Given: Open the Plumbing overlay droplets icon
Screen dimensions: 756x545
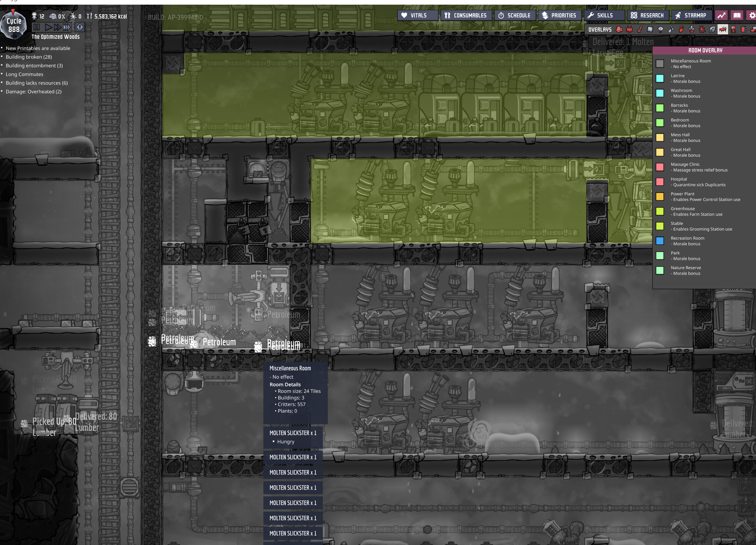Looking at the screenshot, I should [671, 30].
